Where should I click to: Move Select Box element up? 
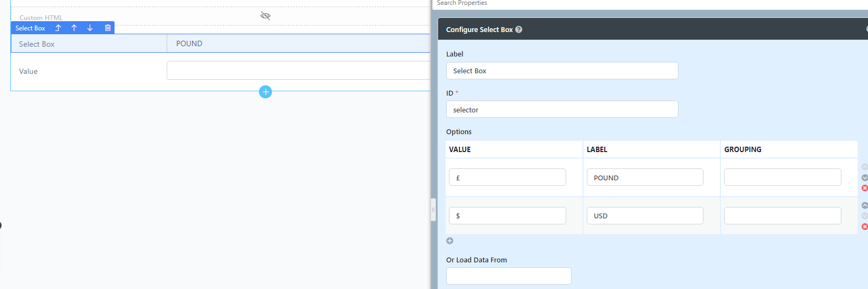[x=74, y=28]
